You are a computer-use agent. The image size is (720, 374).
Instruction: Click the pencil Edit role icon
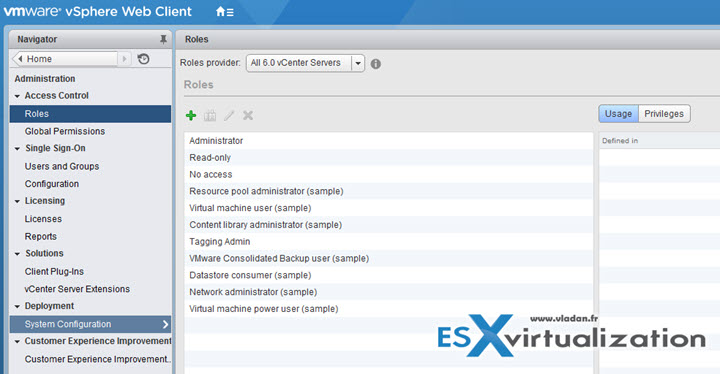pyautogui.click(x=229, y=115)
